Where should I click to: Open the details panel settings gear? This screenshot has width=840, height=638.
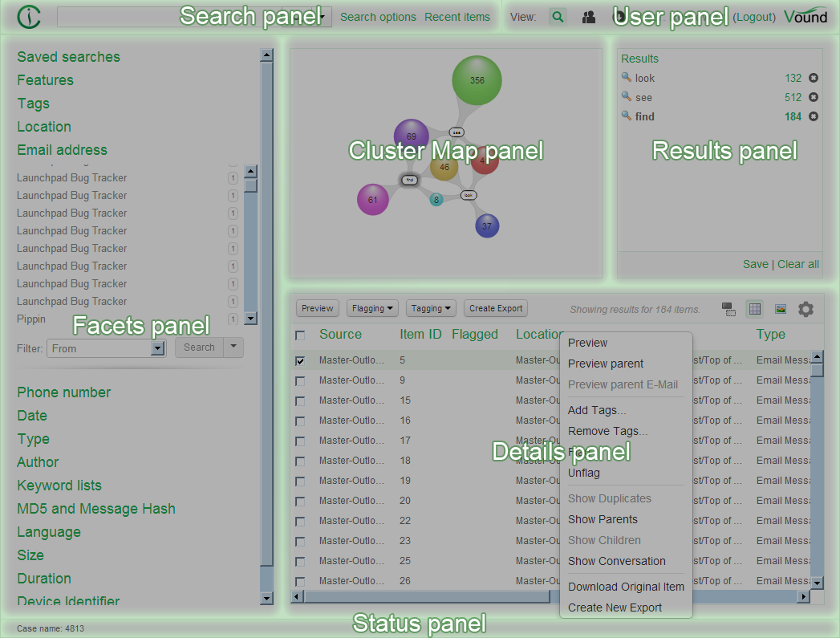pyautogui.click(x=806, y=308)
